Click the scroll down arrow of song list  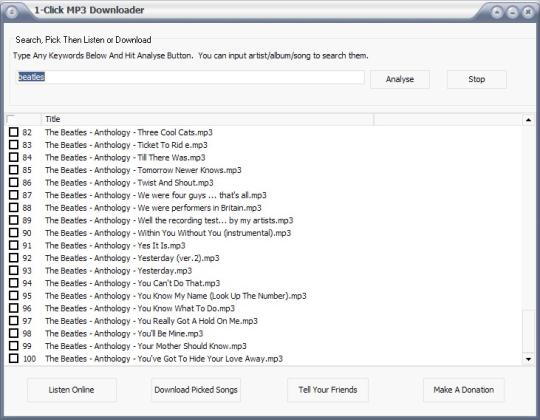point(528,359)
